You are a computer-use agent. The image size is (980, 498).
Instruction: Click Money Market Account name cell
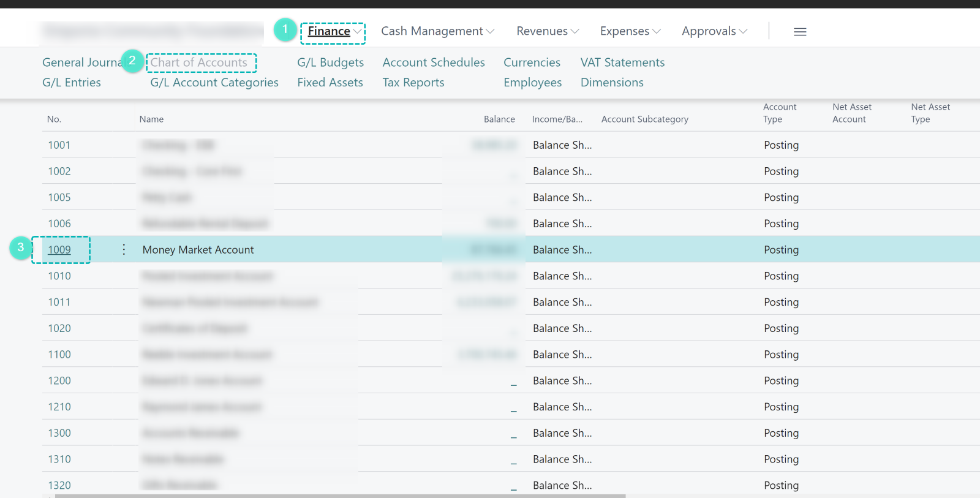[x=198, y=250]
